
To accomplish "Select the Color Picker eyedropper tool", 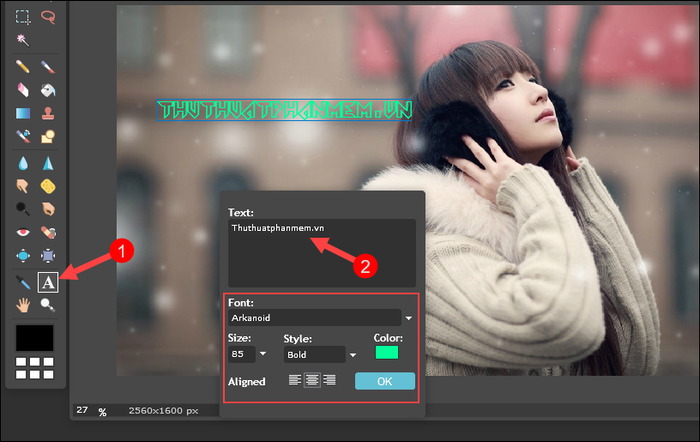I will pos(23,282).
